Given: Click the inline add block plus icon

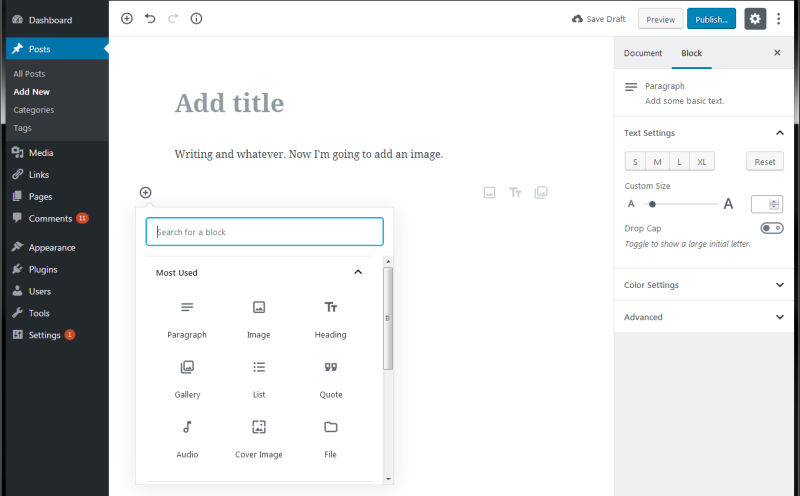Looking at the screenshot, I should [x=145, y=192].
